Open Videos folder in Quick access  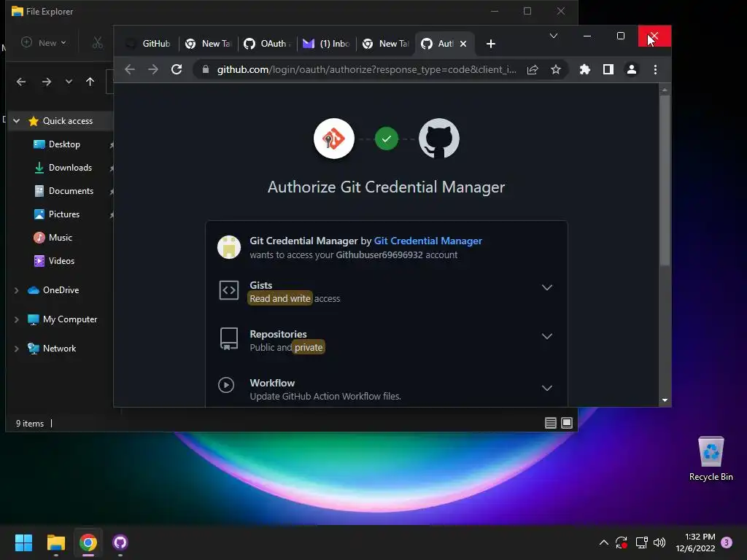[61, 261]
